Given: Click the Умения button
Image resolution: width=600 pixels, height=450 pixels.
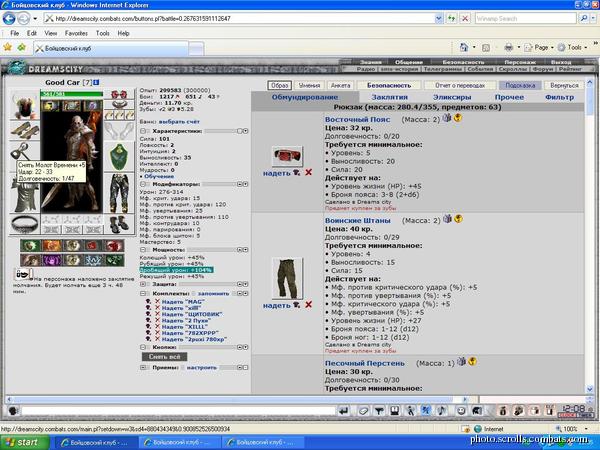Looking at the screenshot, I should pos(309,85).
